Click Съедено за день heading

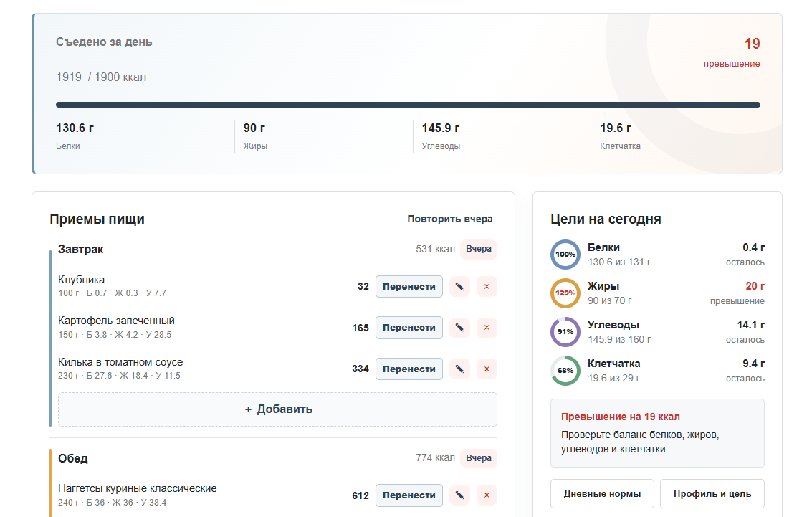point(104,42)
